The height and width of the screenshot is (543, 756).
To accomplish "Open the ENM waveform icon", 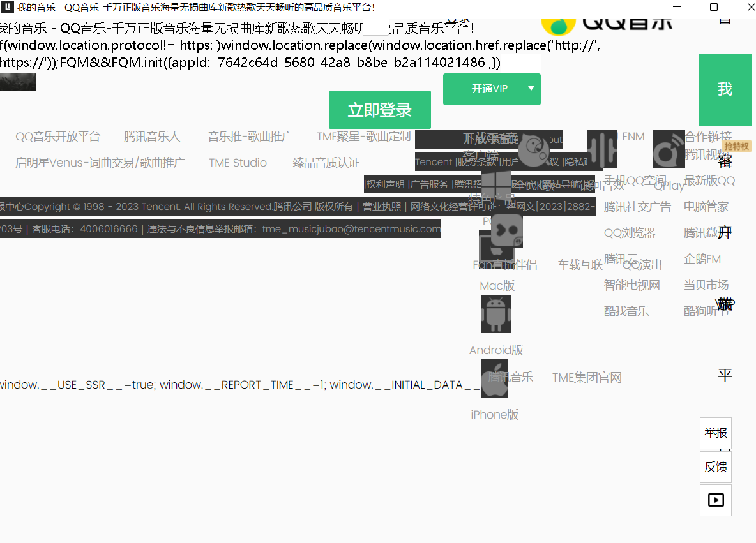I will point(601,149).
